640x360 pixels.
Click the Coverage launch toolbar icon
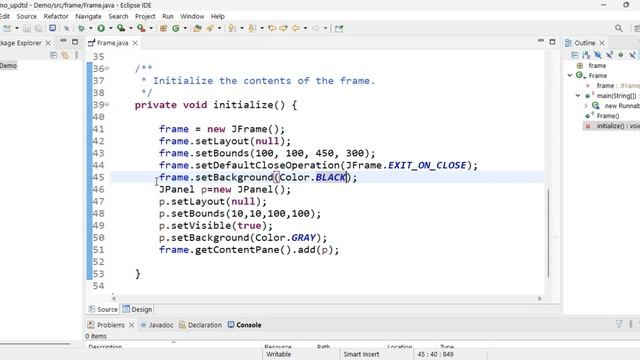tap(121, 28)
